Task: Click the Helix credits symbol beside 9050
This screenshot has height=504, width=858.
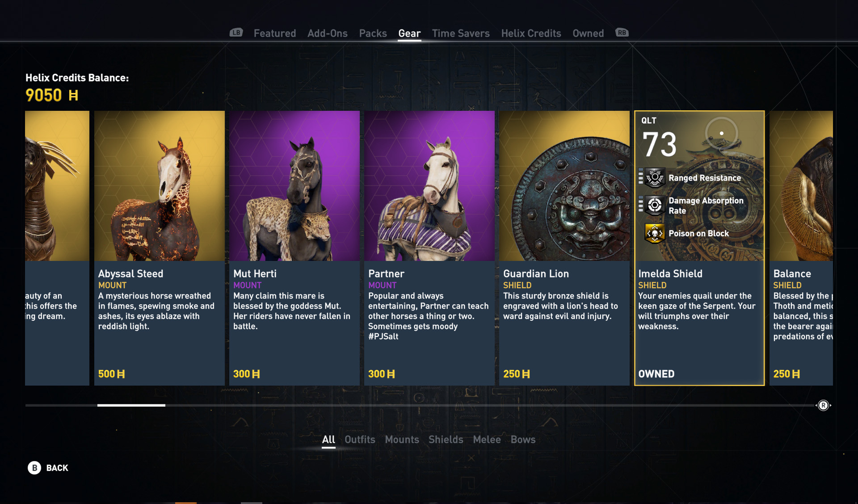Action: coord(73,95)
